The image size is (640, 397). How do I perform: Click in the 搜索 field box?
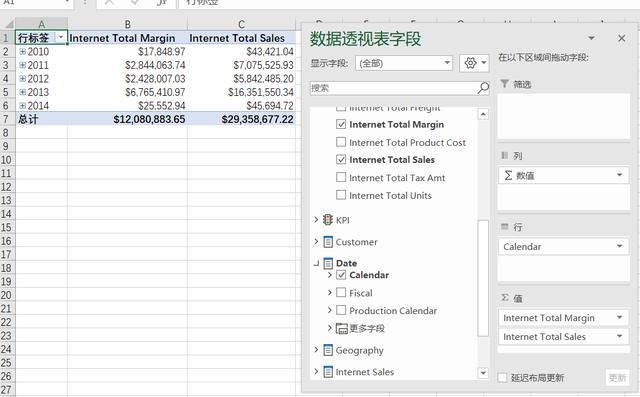click(x=394, y=88)
